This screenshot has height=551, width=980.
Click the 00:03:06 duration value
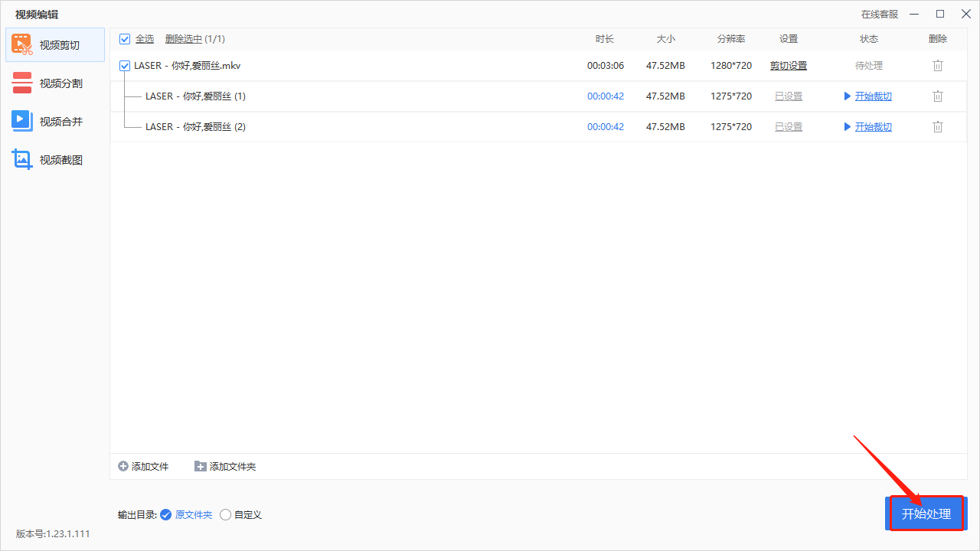606,66
